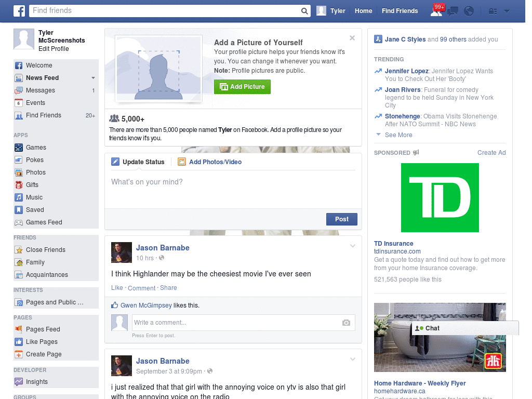This screenshot has height=399, width=532.
Task: Open Gwen McGimpsey's profile link
Action: click(x=146, y=305)
